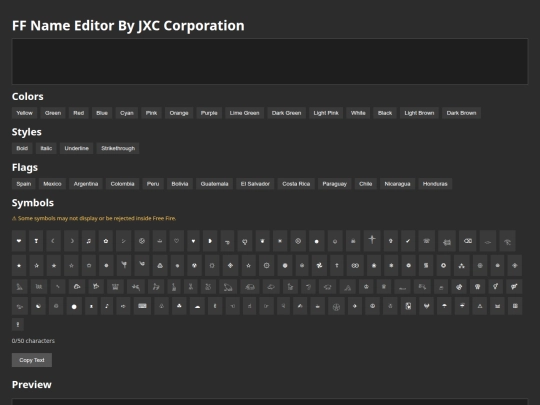Select the Chile flag button
Viewport: 540px width, 405px height.
pyautogui.click(x=366, y=184)
